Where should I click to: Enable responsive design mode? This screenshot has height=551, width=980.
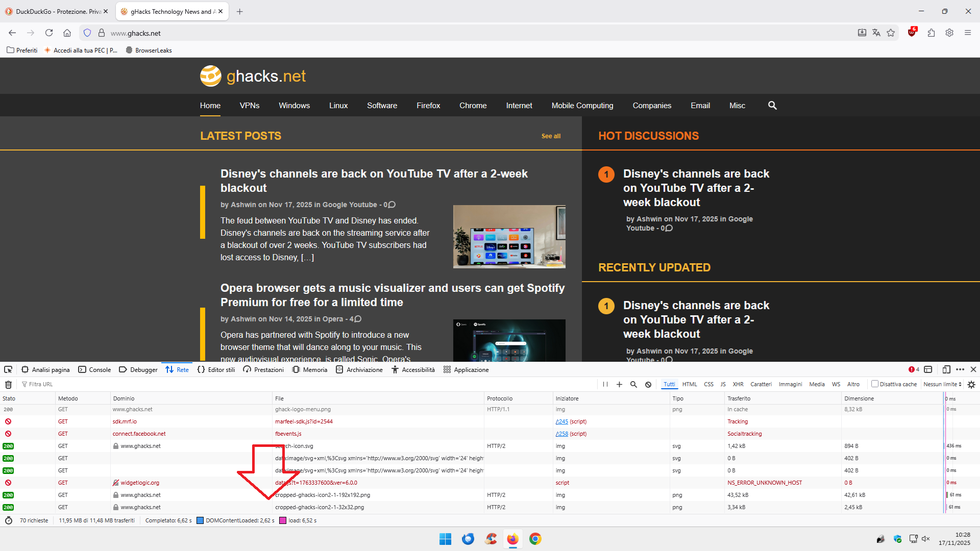coord(946,369)
